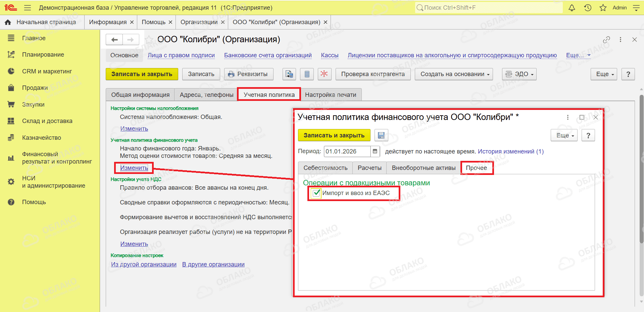Open Казначейство section in sidebar
Viewport: 644px width, 312px height.
tap(50, 138)
